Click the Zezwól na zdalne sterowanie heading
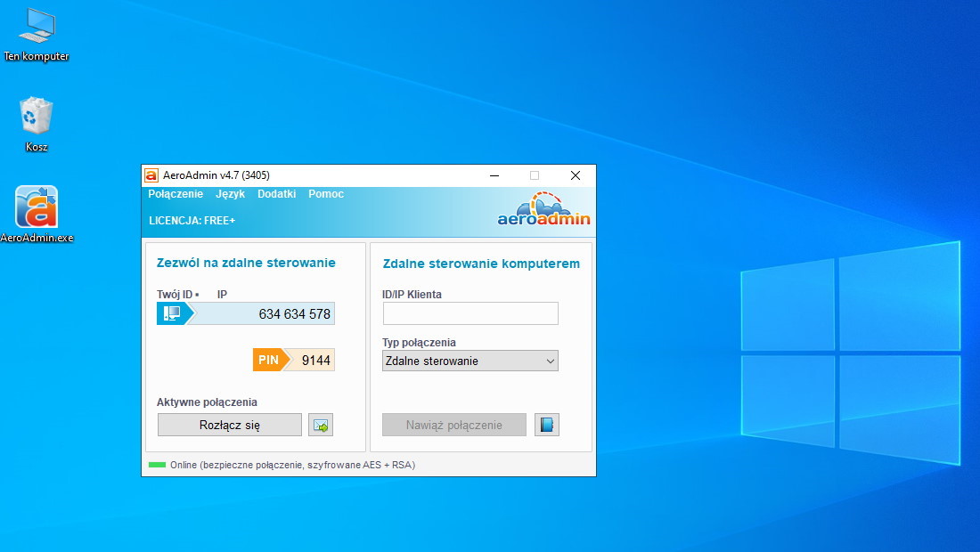 pyautogui.click(x=246, y=263)
